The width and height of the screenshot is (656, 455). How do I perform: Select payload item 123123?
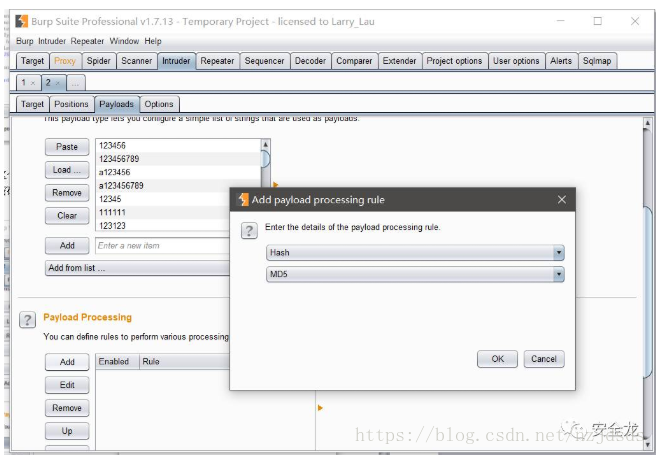pos(163,225)
